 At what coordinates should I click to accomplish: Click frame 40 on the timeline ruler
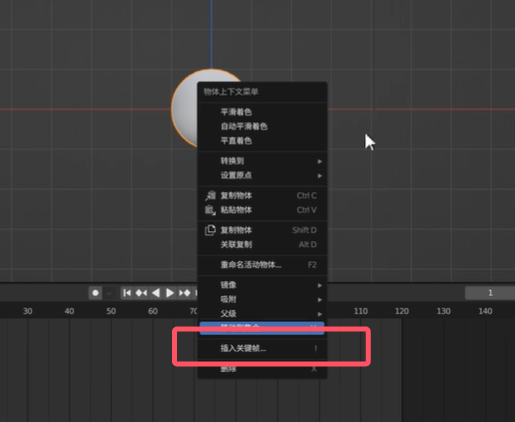pos(69,311)
